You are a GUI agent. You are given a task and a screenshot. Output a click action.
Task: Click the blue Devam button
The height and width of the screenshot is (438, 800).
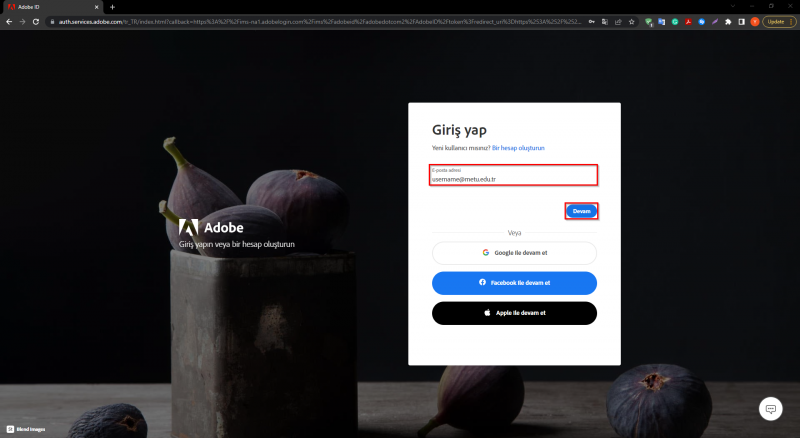pos(581,211)
